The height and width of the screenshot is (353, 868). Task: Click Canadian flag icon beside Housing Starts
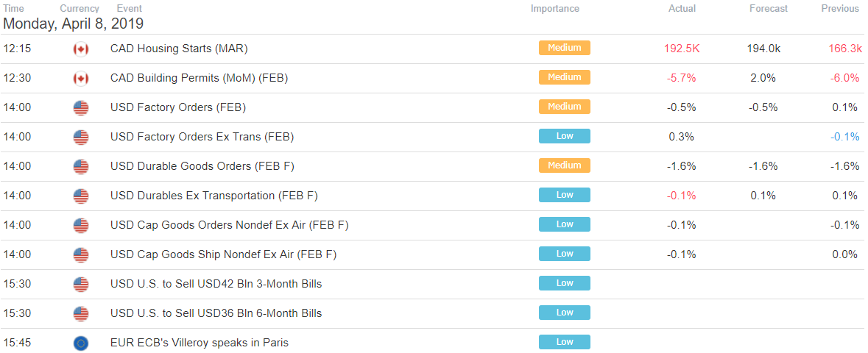click(x=81, y=49)
